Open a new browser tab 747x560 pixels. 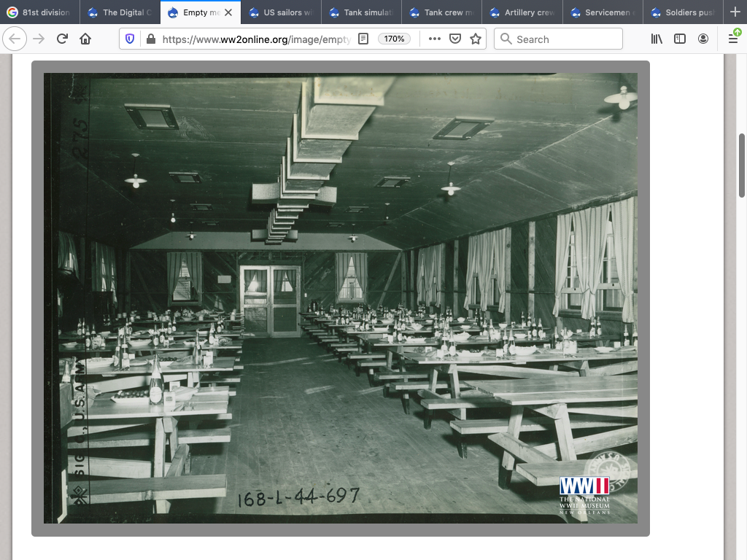735,12
